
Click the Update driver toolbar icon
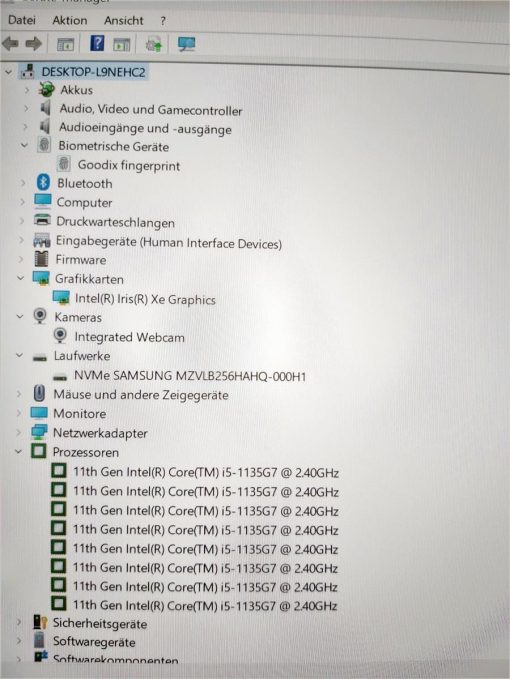point(153,44)
